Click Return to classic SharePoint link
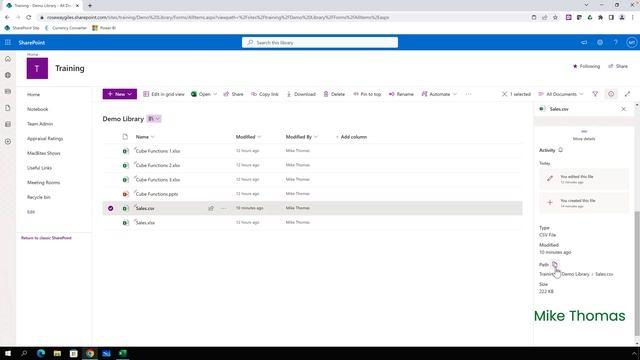Viewport: 640px width, 360px height. tap(46, 238)
